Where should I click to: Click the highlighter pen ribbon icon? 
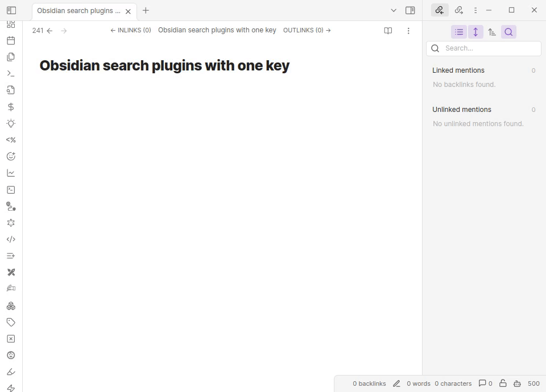[11, 372]
